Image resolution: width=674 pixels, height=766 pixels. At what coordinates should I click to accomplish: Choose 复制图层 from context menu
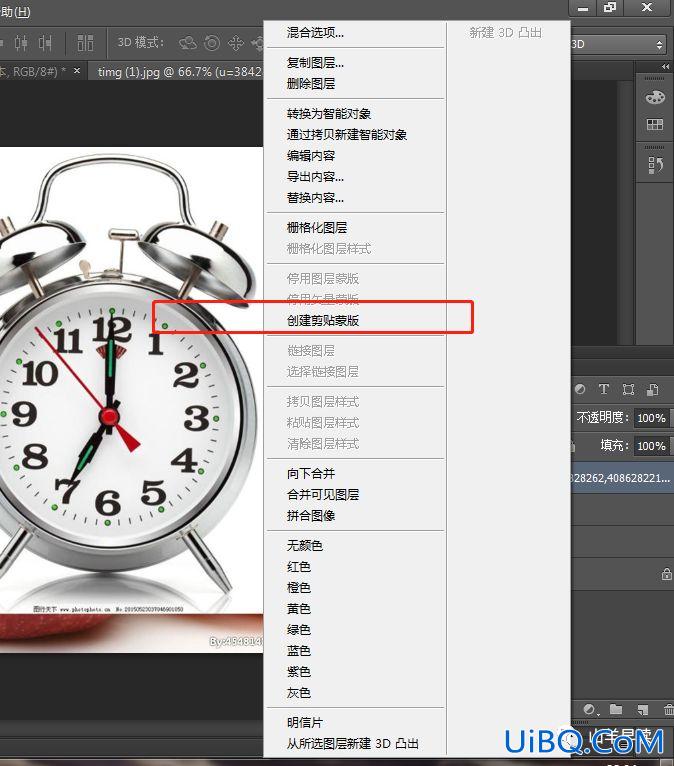(355, 63)
